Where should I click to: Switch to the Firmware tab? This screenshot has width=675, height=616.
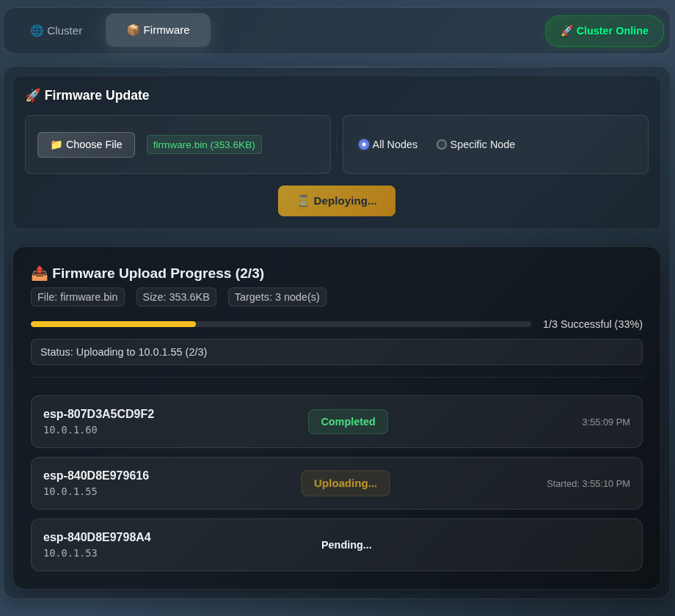158,30
